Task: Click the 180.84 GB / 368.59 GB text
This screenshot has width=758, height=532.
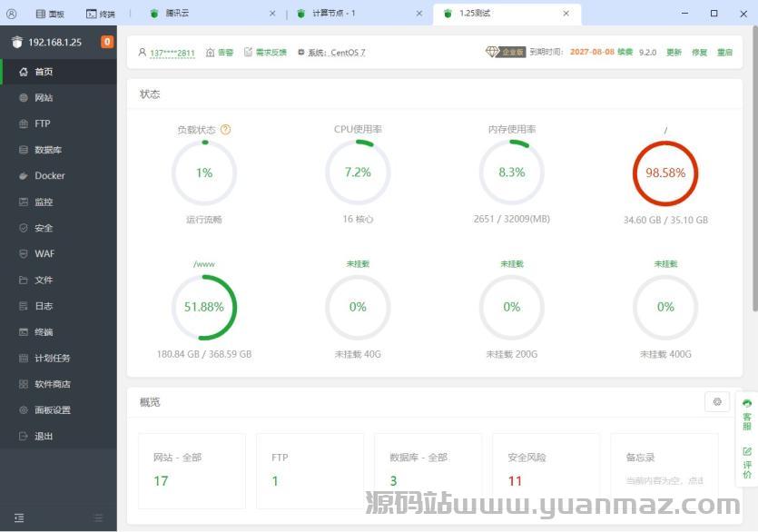Action: click(x=204, y=354)
